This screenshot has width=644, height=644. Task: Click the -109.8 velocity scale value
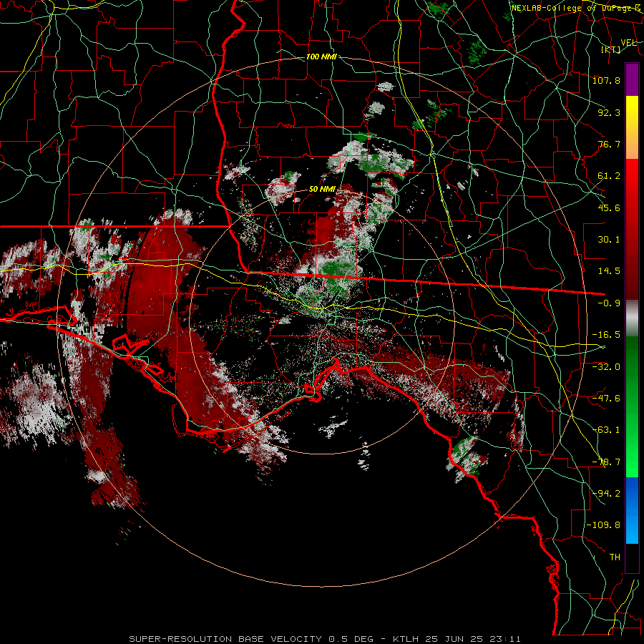pyautogui.click(x=603, y=525)
